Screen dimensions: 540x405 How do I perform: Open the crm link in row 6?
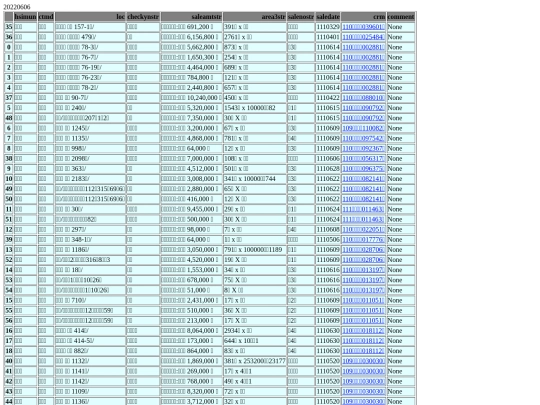363,128
